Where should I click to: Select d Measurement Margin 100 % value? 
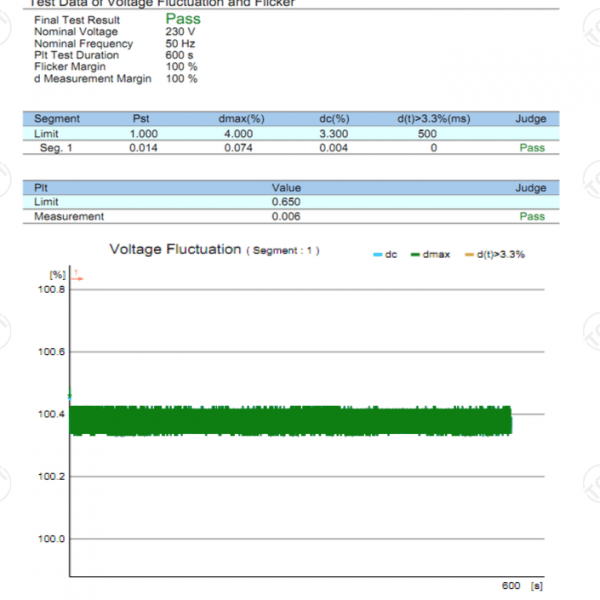click(181, 79)
